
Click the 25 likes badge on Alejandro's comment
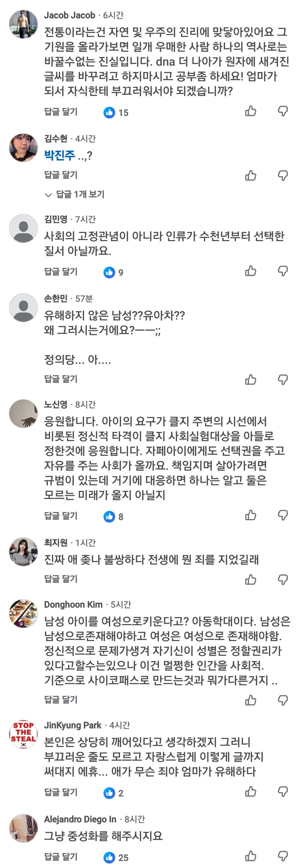coord(116,857)
